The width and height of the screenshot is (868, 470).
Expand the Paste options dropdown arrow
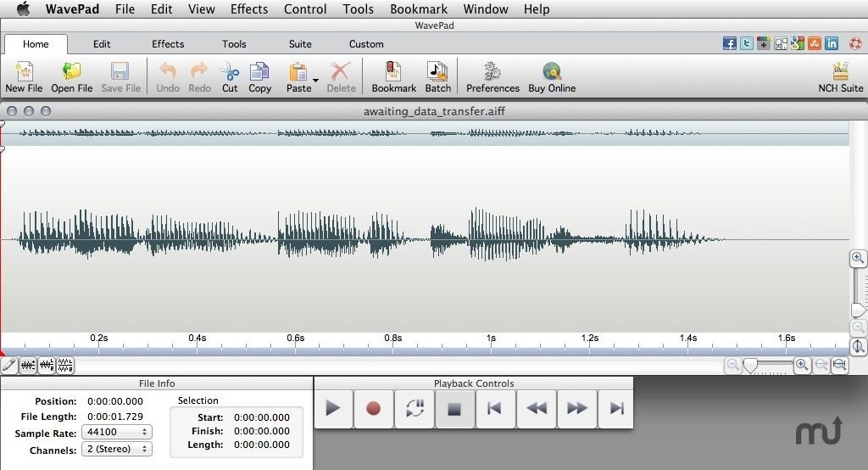click(315, 81)
